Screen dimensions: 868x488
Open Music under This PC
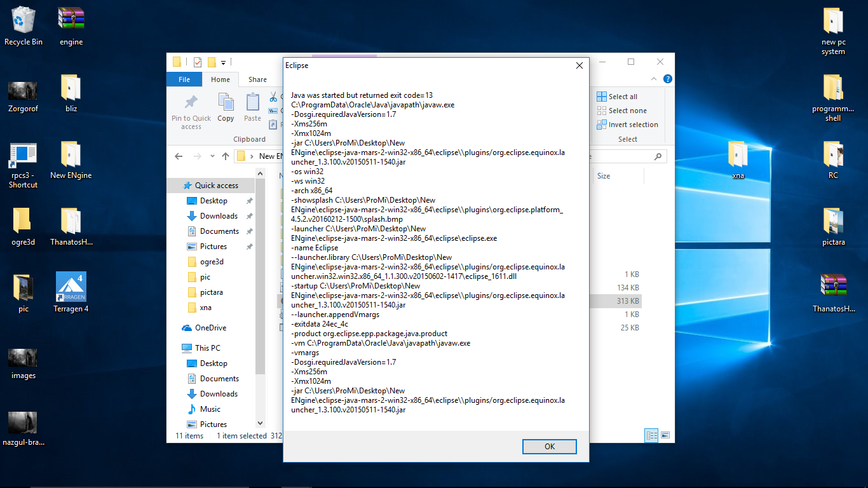(x=210, y=409)
